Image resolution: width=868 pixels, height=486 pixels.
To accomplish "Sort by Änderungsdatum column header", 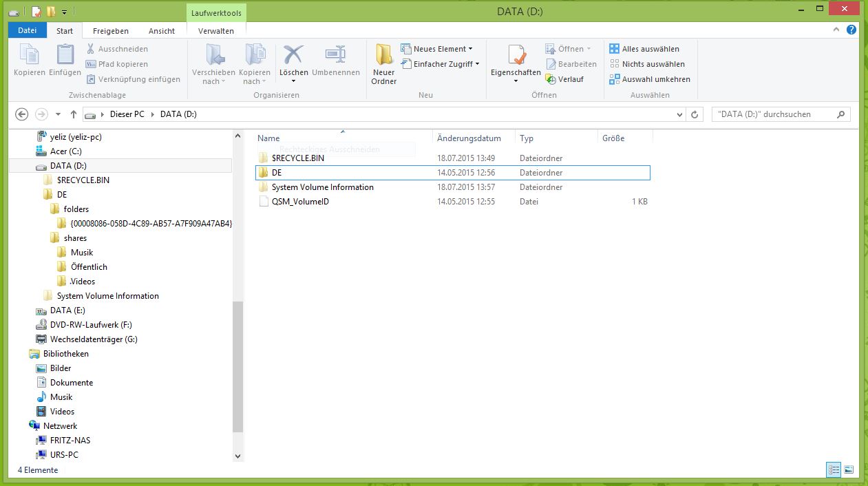I will (x=469, y=138).
